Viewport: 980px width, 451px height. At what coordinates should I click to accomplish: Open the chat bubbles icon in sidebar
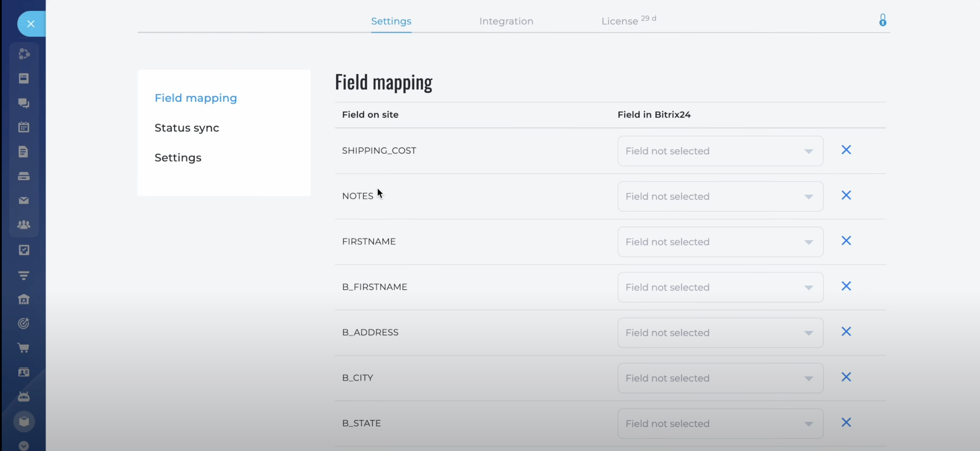[24, 103]
